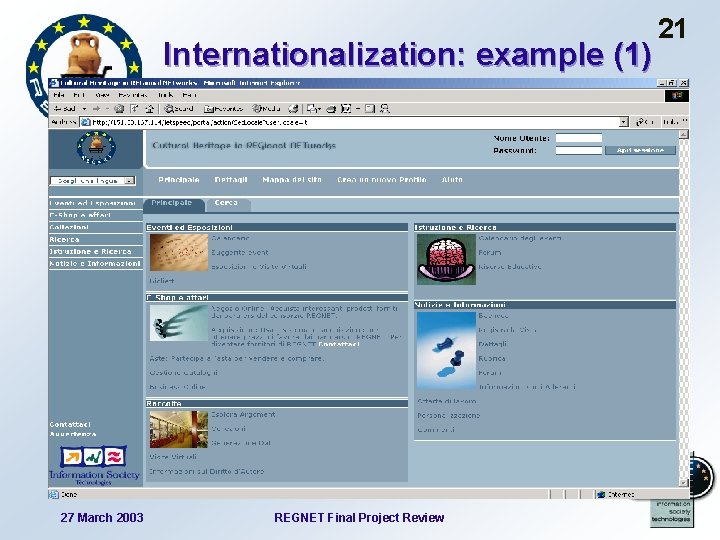Click the Forward arrow in the toolbar
720x540 pixels.
(96, 109)
